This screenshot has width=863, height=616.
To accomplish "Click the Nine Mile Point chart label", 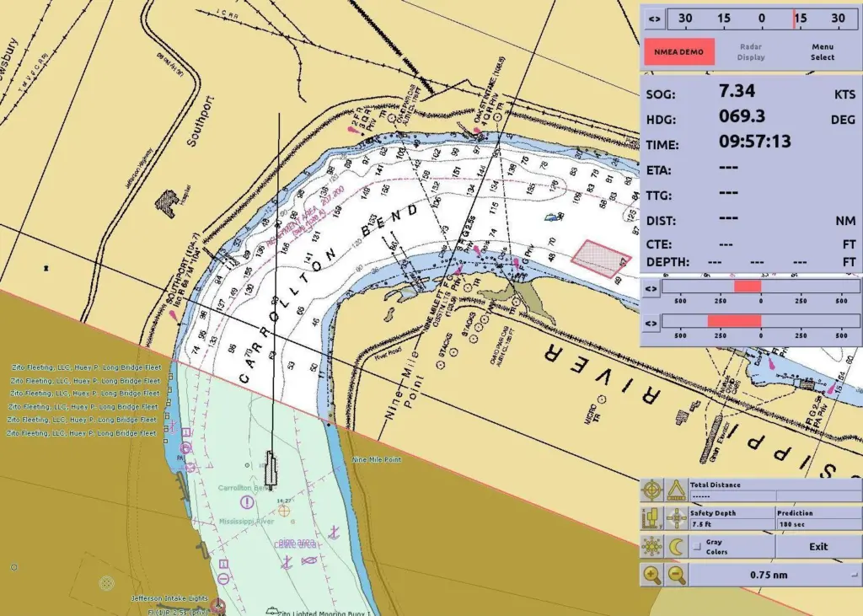I will [x=377, y=459].
